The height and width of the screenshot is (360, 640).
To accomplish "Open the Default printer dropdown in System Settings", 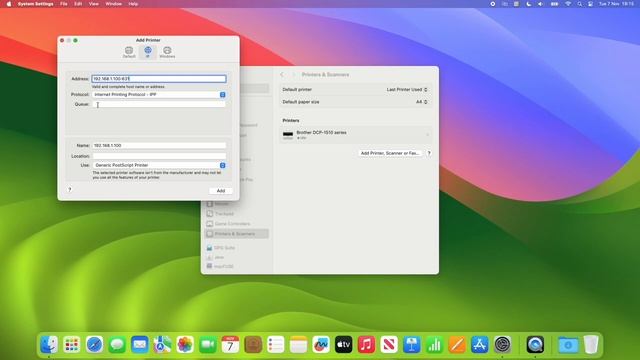I will 407,89.
